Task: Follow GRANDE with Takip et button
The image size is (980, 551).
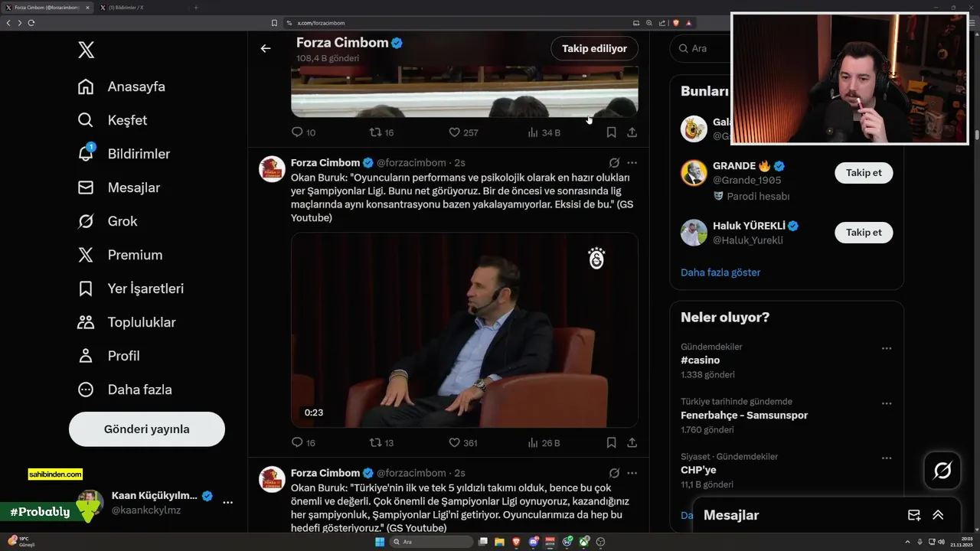Action: coord(864,173)
